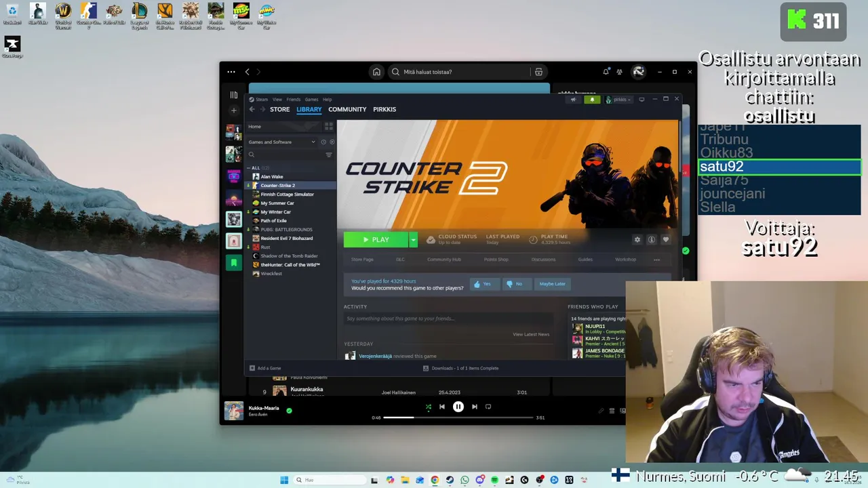Click Steam Big Picture mode icon
The image size is (868, 488).
[x=642, y=100]
